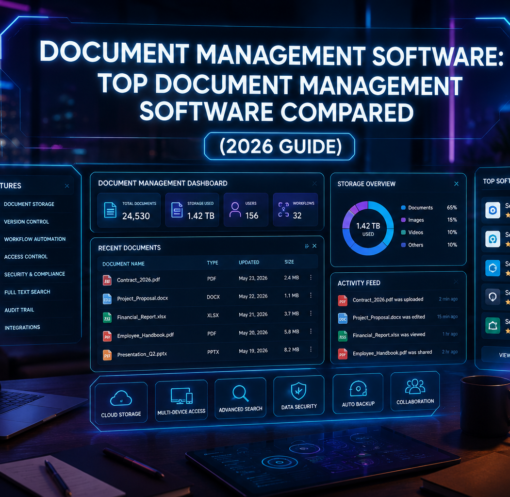The width and height of the screenshot is (510, 497).
Task: Select Security & Compliance in features list
Action: [x=34, y=274]
